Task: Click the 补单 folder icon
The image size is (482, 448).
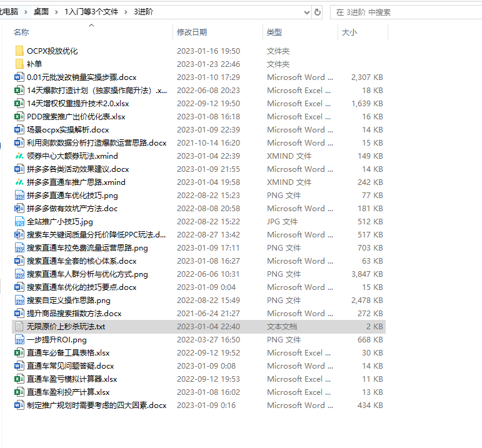Action: click(x=19, y=64)
